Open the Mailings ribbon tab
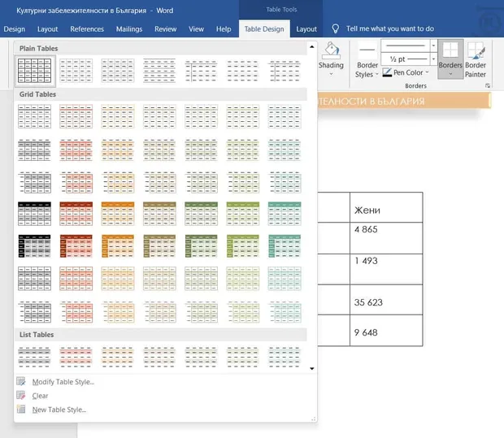Image resolution: width=504 pixels, height=438 pixels. 129,29
